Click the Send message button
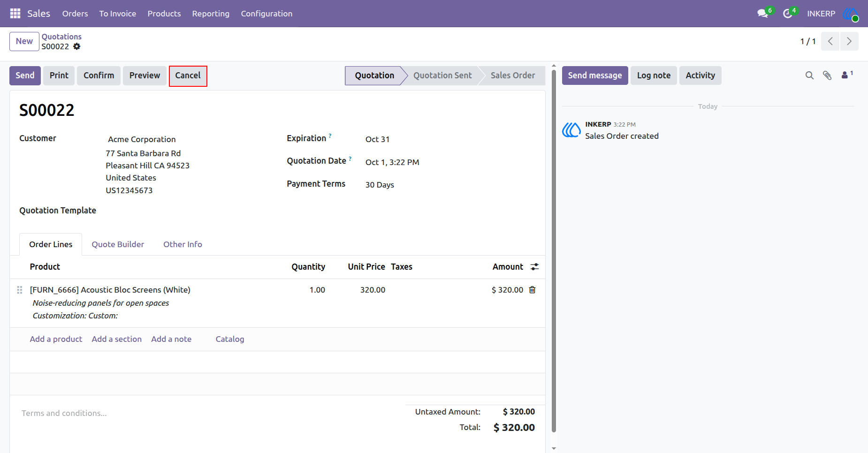Image resolution: width=868 pixels, height=453 pixels. 595,75
